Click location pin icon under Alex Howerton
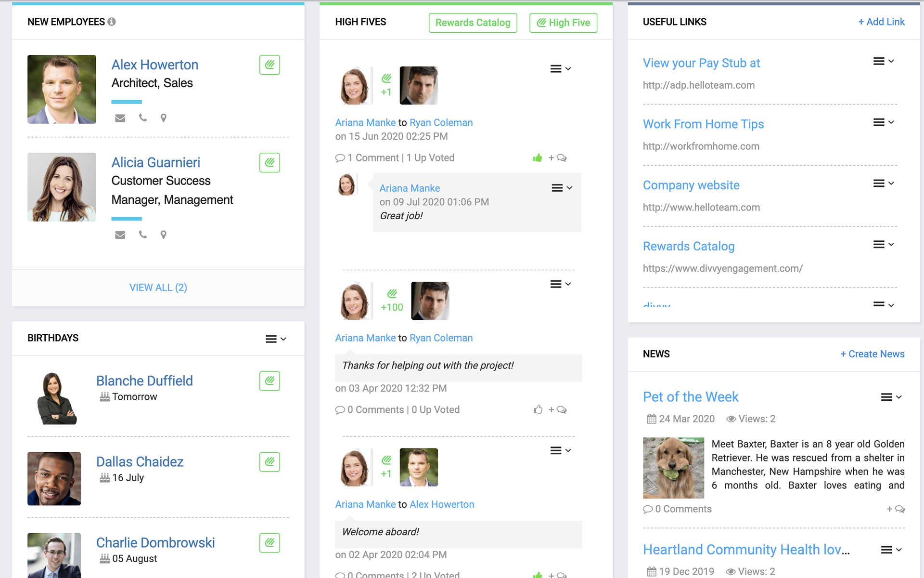Image resolution: width=924 pixels, height=578 pixels. coord(164,118)
